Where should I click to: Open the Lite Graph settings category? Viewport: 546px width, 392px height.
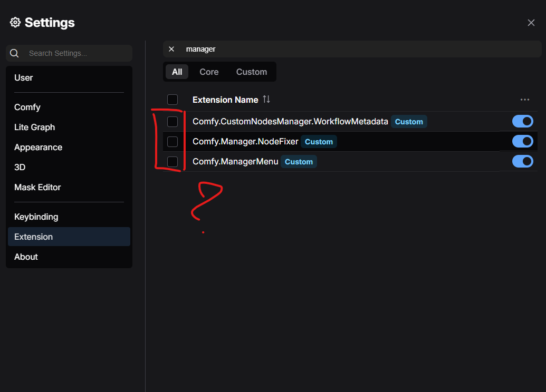pos(69,128)
